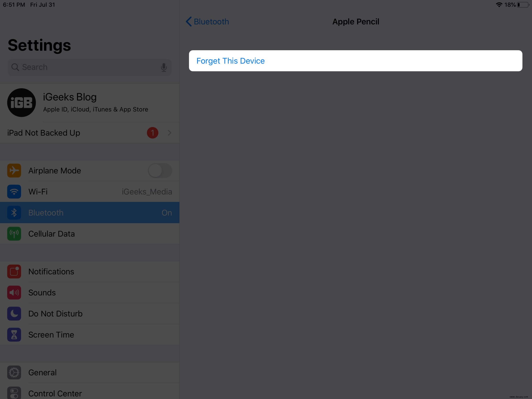Image resolution: width=532 pixels, height=399 pixels.
Task: Tap the iGB profile avatar
Action: (x=21, y=103)
